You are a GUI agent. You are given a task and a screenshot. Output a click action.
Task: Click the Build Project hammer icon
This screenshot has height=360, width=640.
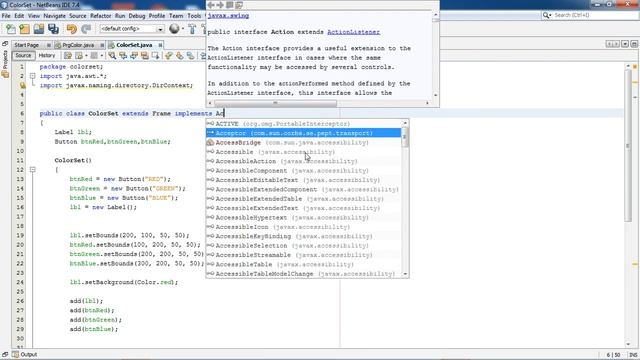pyautogui.click(x=192, y=29)
